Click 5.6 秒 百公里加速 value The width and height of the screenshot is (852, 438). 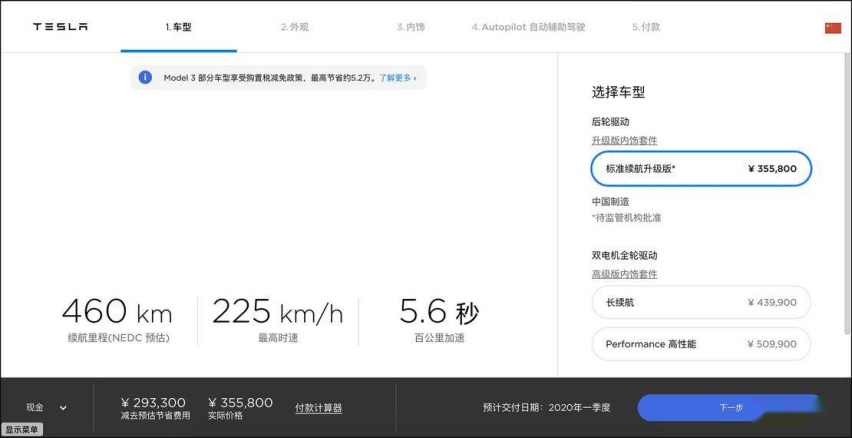click(440, 321)
